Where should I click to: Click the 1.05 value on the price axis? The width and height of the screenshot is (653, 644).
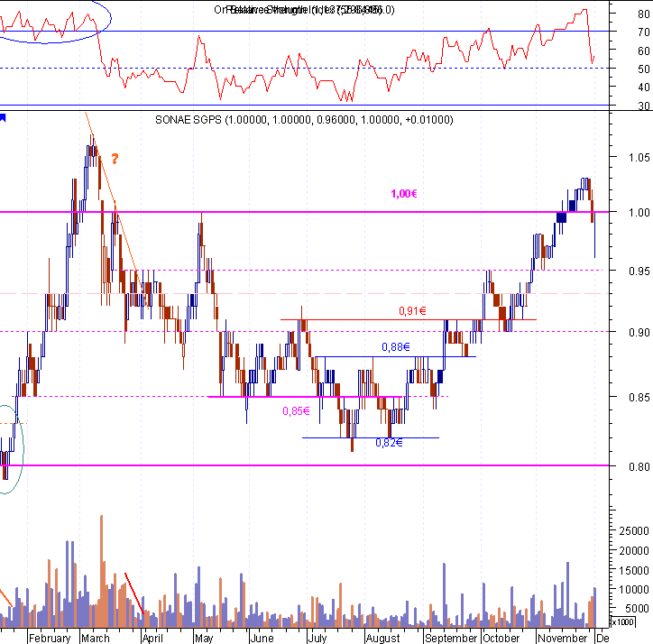(639, 158)
